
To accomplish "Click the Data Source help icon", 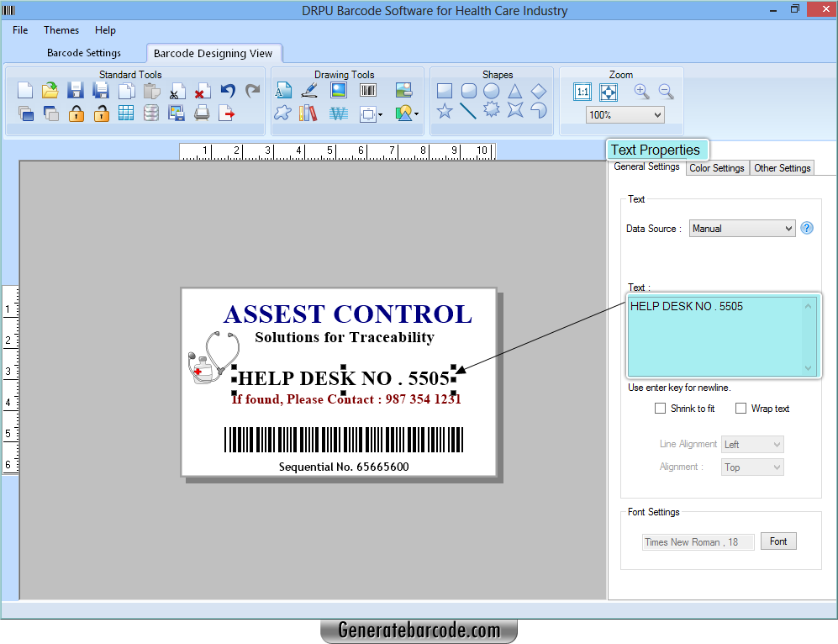I will pos(807,228).
